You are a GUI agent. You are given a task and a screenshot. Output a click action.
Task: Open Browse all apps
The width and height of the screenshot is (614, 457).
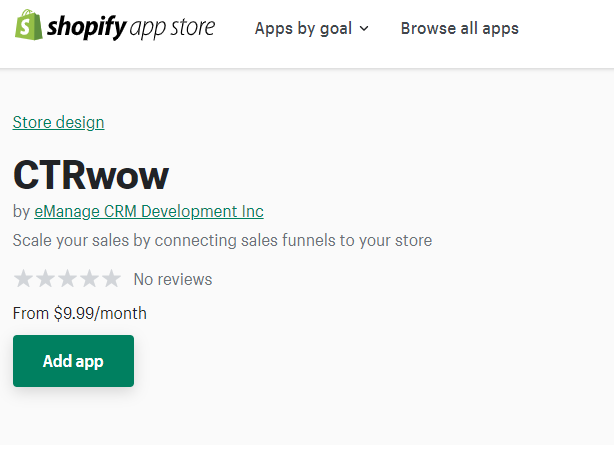(x=460, y=29)
